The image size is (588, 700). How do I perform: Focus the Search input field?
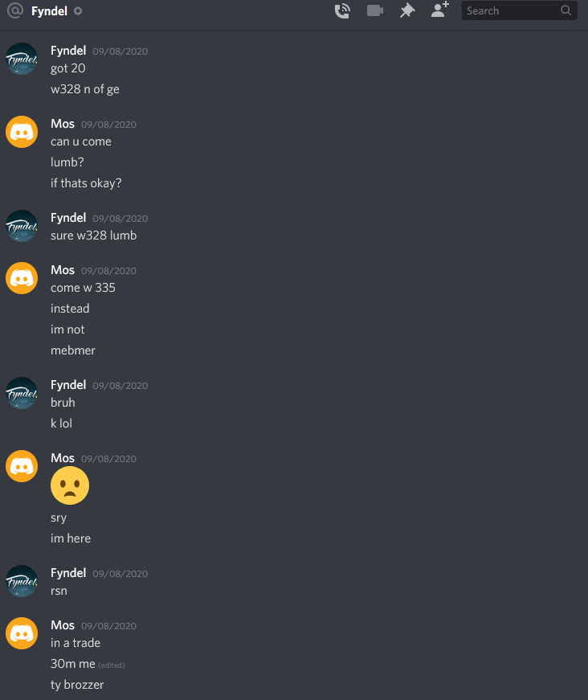[519, 10]
